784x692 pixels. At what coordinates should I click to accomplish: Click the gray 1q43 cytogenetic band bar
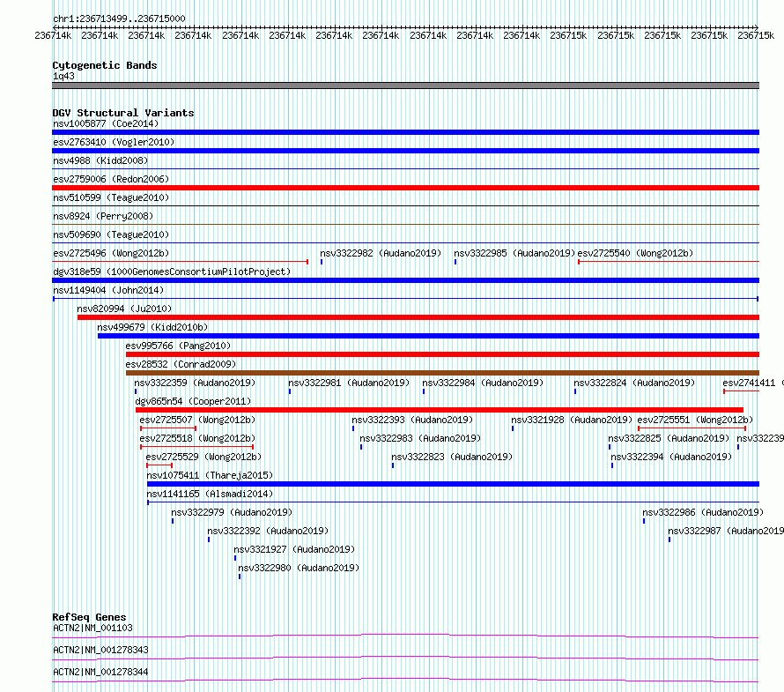point(405,86)
